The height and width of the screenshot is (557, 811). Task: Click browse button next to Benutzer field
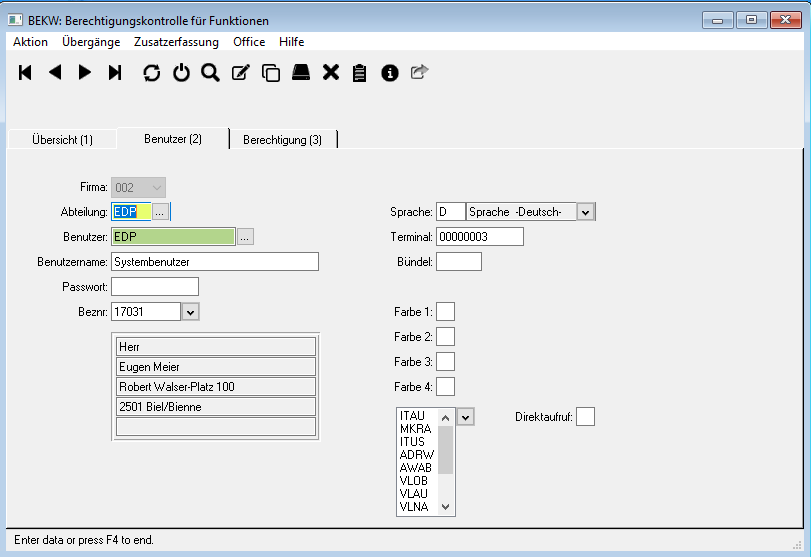246,237
